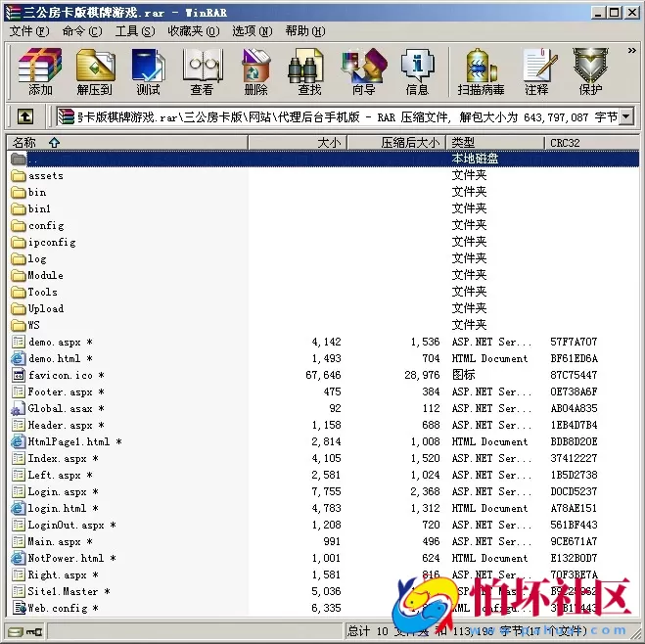Select Web.config file icon
The height and width of the screenshot is (644, 645).
click(19, 608)
